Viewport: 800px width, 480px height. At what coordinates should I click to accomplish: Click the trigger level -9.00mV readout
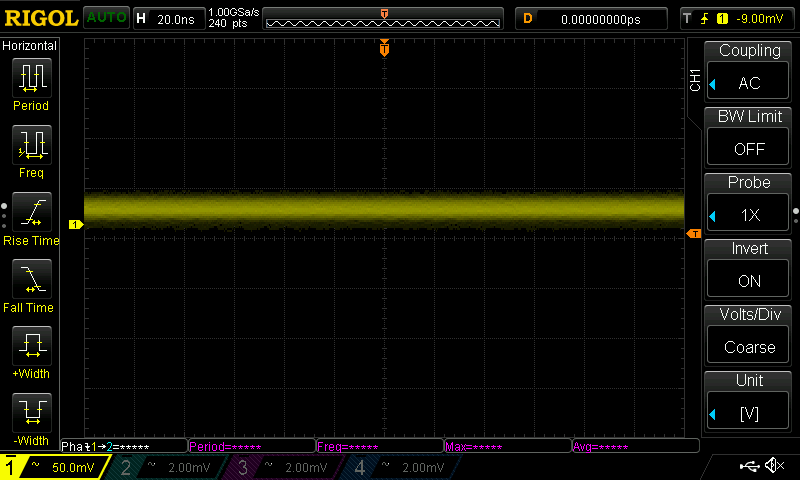(x=759, y=19)
